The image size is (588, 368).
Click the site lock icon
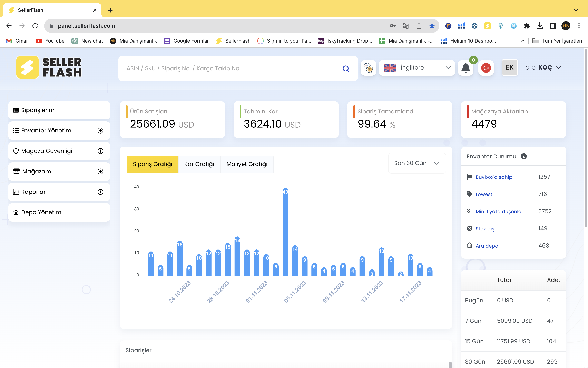[51, 26]
